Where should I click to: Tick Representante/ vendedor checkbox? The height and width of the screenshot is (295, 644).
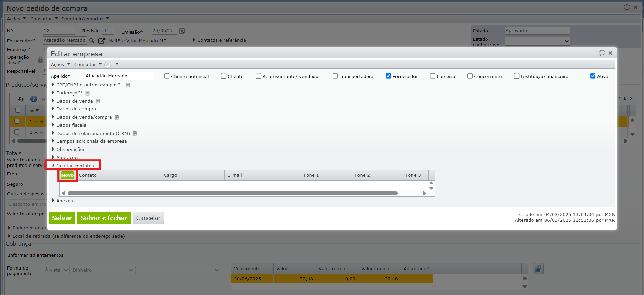(258, 76)
